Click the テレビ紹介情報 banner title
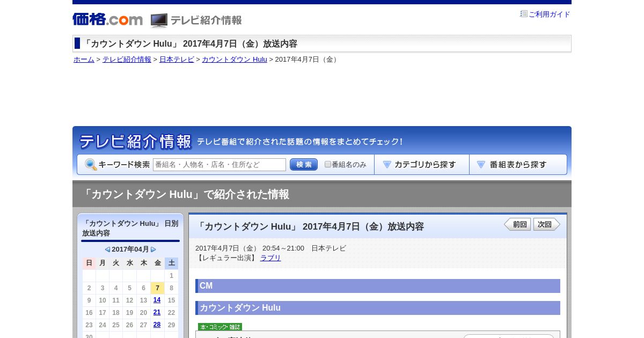This screenshot has height=338, width=644. coord(135,142)
